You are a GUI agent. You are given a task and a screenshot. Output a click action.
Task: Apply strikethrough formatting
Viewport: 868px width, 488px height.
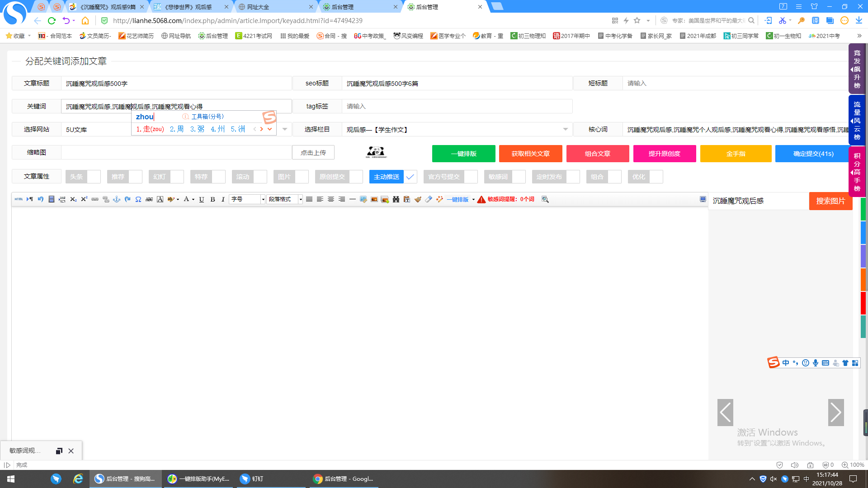click(149, 199)
